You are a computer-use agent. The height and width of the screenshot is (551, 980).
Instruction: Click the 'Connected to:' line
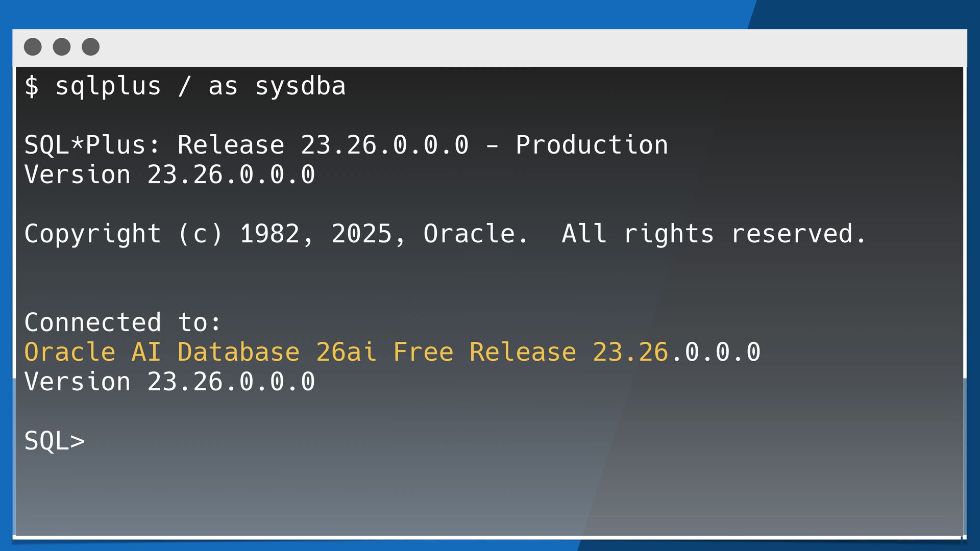(122, 322)
